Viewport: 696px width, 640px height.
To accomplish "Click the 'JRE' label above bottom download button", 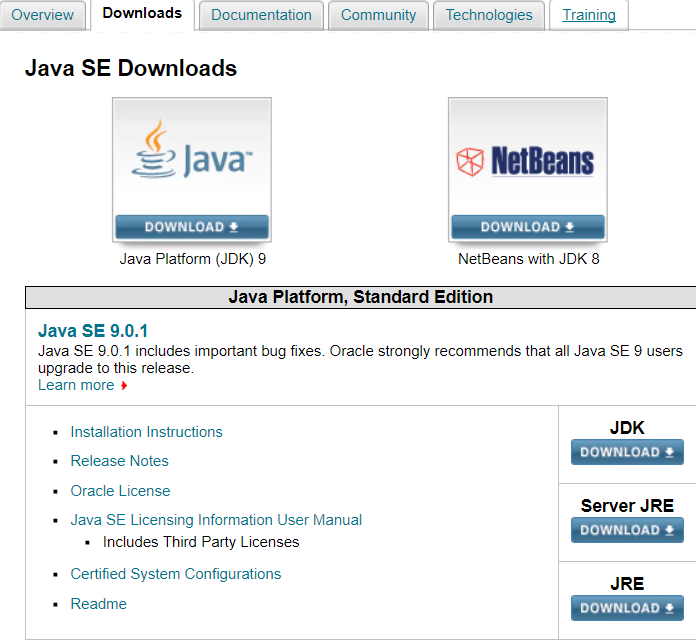I will pyautogui.click(x=627, y=584).
